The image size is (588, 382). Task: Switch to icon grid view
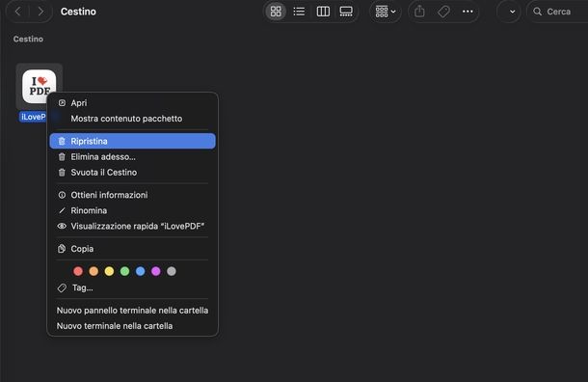coord(276,12)
